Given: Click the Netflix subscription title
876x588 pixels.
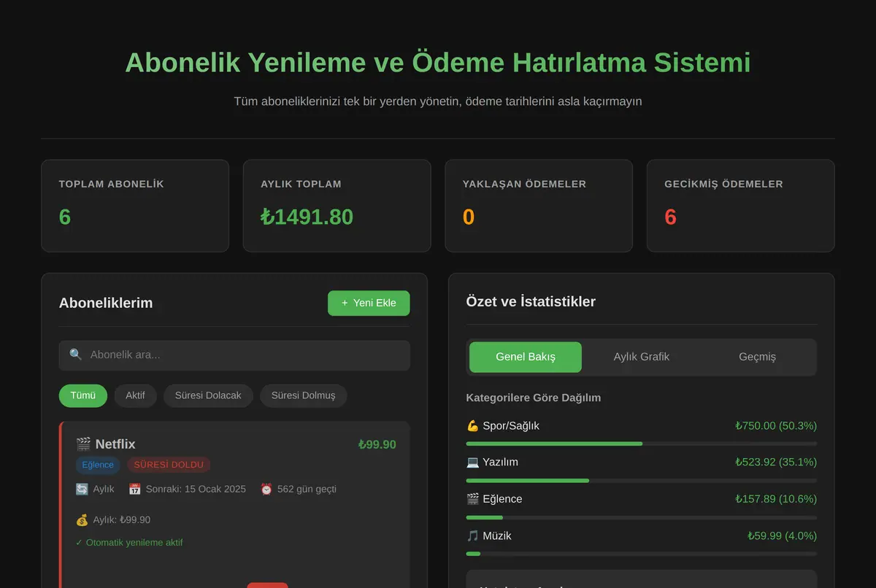Looking at the screenshot, I should point(115,444).
